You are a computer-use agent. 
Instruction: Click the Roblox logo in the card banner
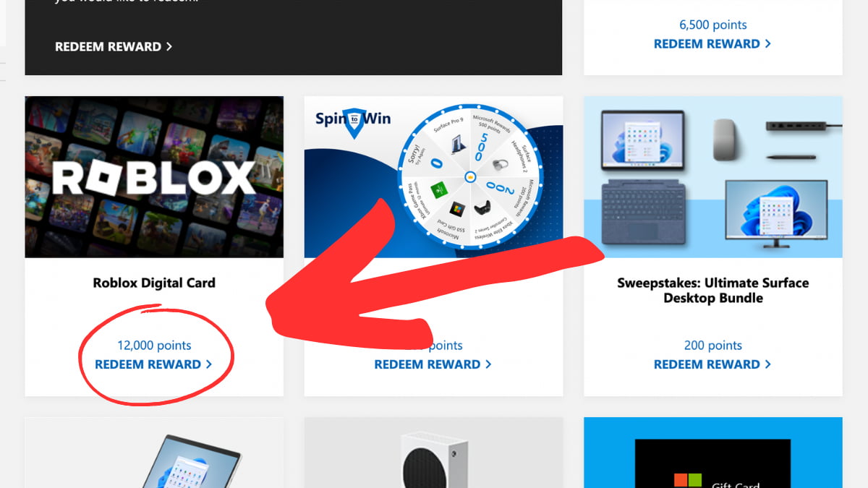coord(153,178)
